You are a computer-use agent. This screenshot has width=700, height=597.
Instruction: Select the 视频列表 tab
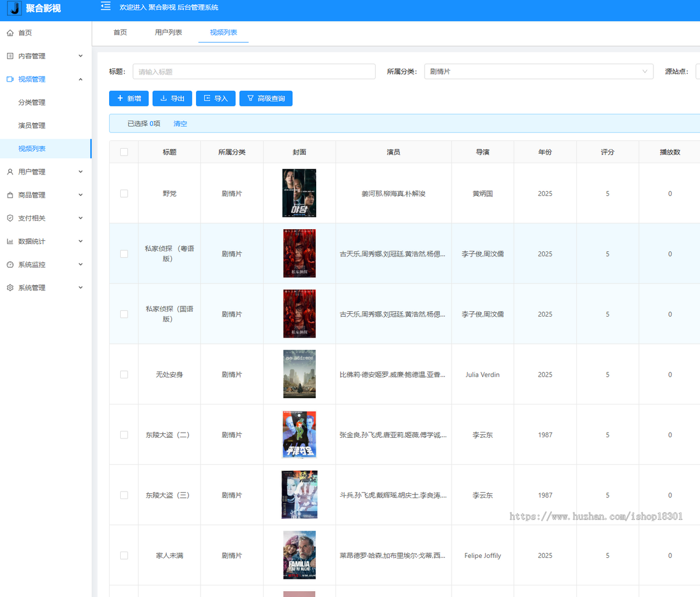(223, 33)
